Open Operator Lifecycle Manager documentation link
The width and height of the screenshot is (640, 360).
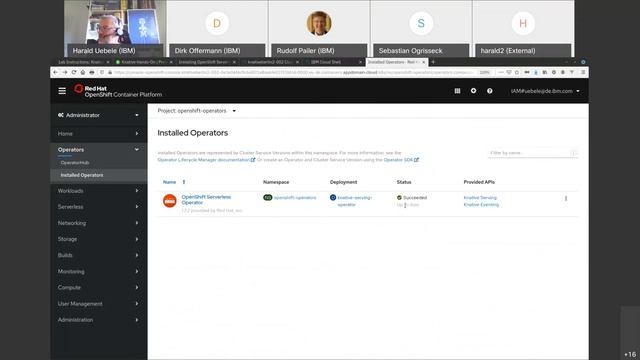[x=206, y=160]
